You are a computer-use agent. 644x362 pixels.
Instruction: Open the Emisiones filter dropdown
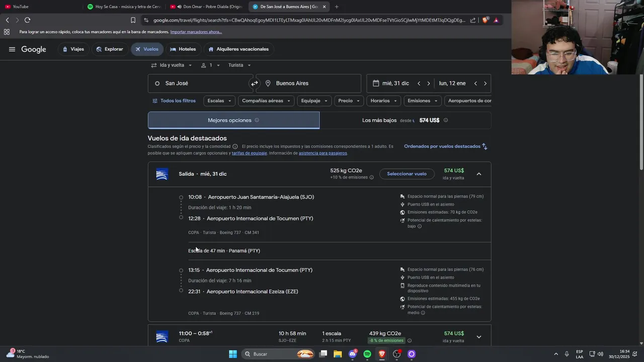pos(423,101)
